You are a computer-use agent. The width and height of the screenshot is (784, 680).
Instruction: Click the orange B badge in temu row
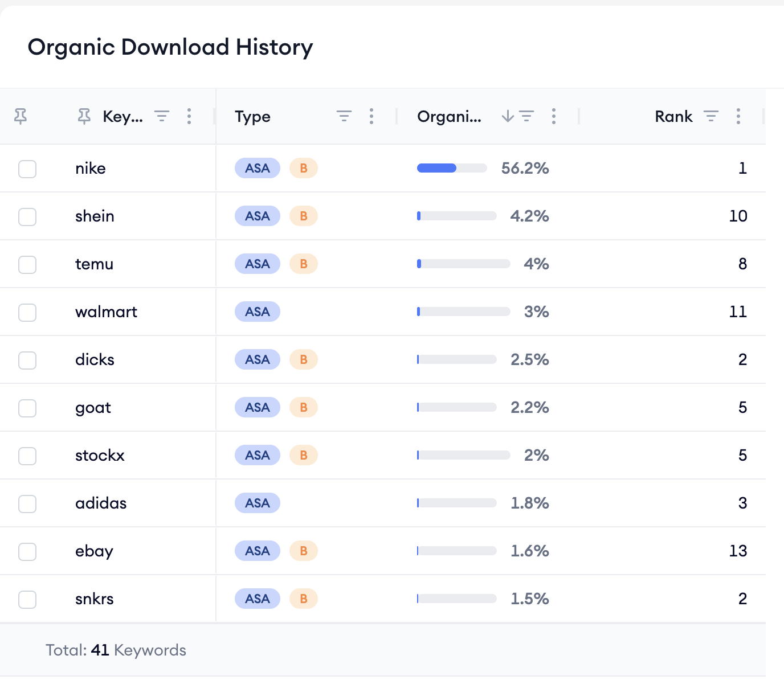[x=304, y=264]
